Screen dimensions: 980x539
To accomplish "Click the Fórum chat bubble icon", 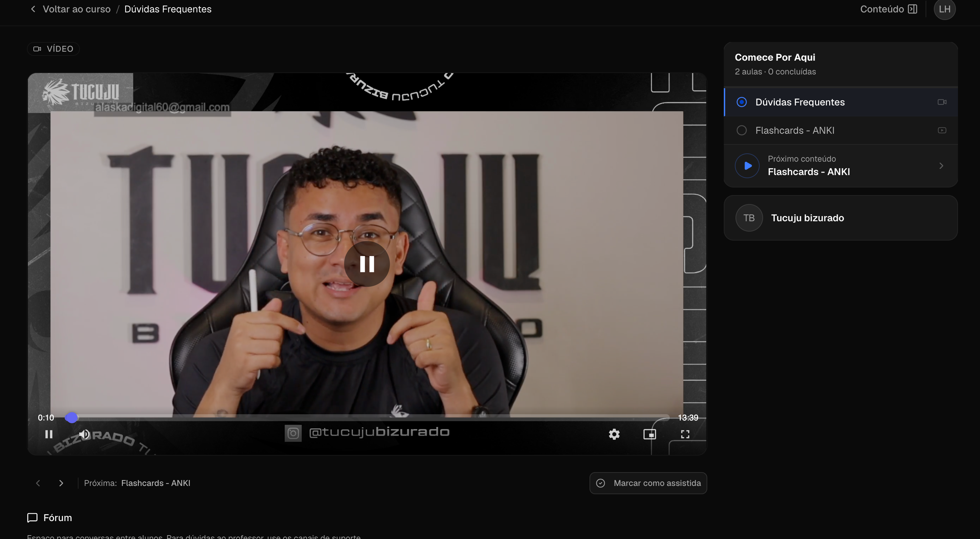I will (x=32, y=518).
